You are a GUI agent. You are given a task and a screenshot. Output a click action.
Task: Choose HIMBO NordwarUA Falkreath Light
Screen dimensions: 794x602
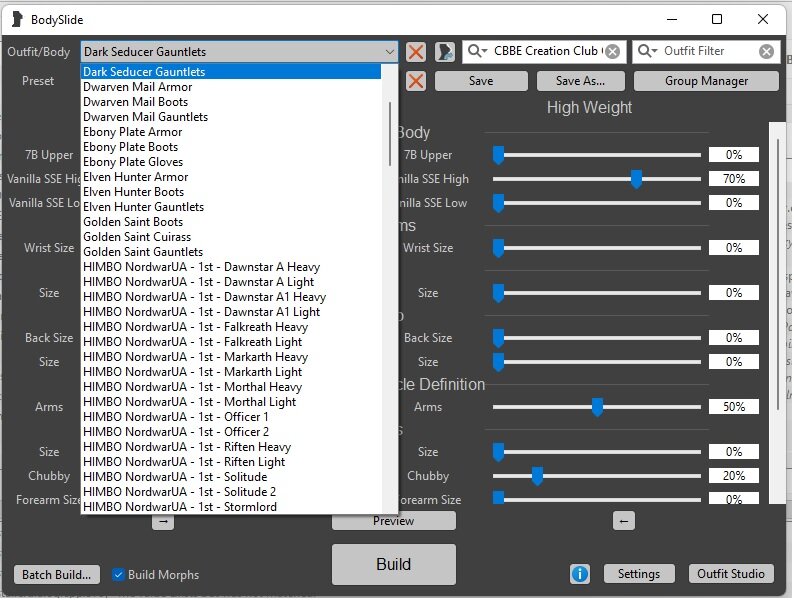[x=231, y=342]
